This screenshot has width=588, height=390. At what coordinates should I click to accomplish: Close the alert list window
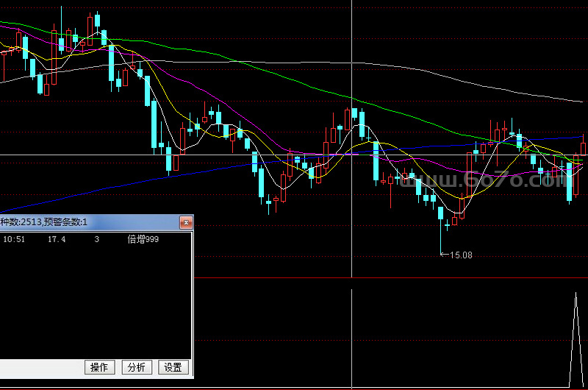tap(187, 221)
